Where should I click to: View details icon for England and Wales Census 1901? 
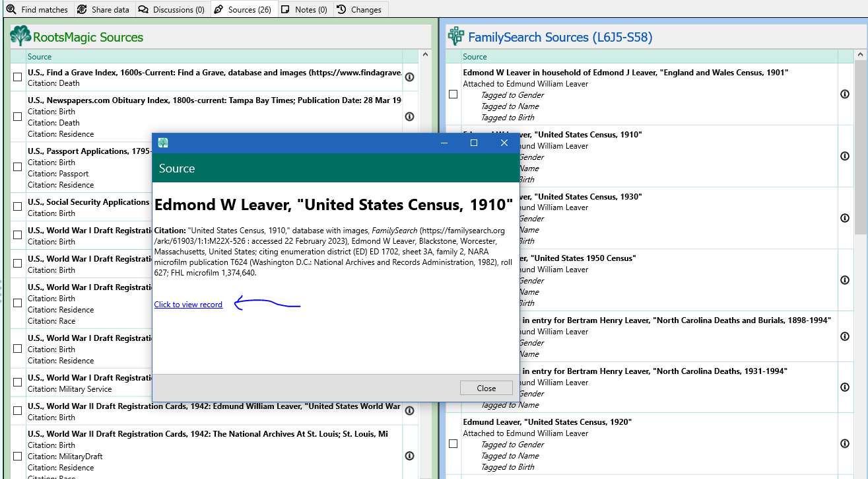click(845, 94)
